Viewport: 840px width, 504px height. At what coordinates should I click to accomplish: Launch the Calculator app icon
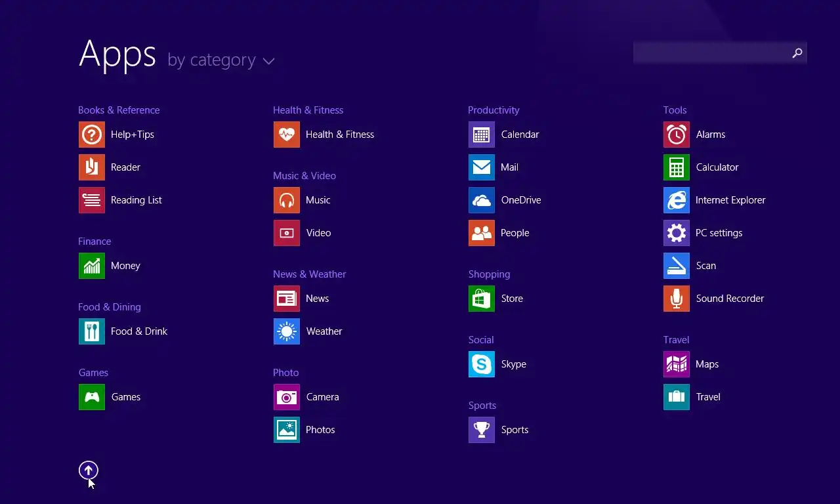(677, 167)
